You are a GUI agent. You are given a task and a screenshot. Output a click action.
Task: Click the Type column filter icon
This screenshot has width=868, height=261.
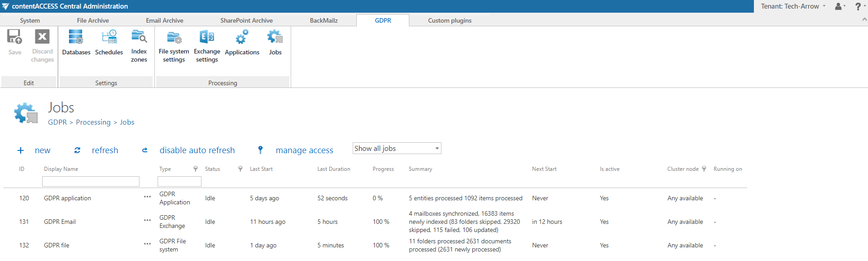tap(196, 169)
